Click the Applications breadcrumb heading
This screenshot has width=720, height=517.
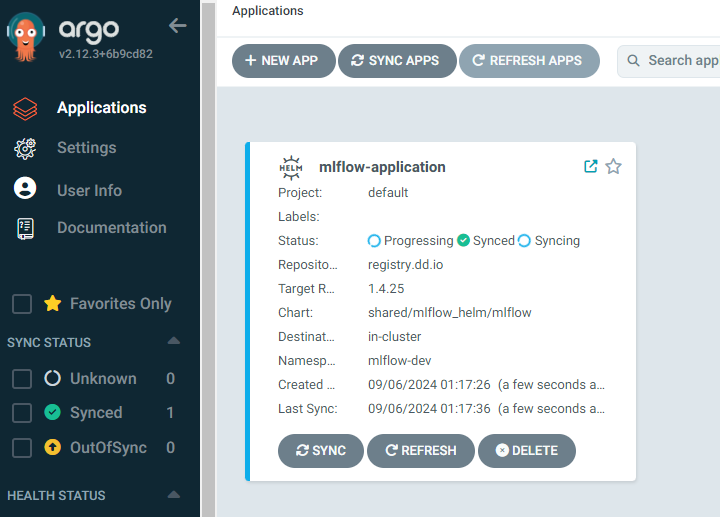click(268, 11)
